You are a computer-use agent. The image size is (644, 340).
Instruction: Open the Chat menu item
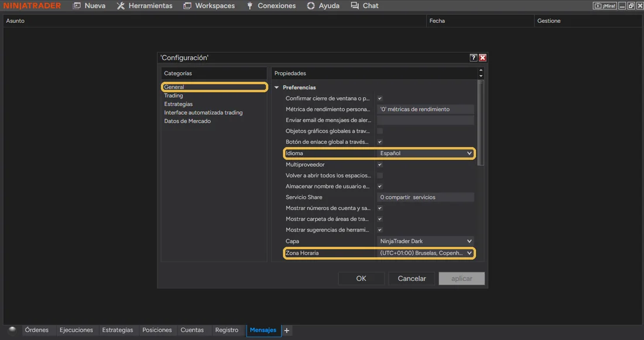pyautogui.click(x=365, y=6)
